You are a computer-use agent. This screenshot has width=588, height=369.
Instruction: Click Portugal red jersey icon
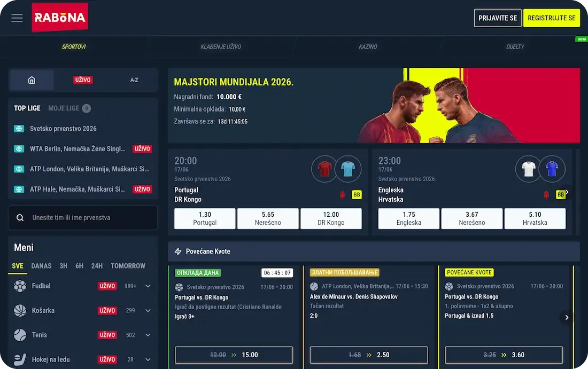pyautogui.click(x=324, y=169)
